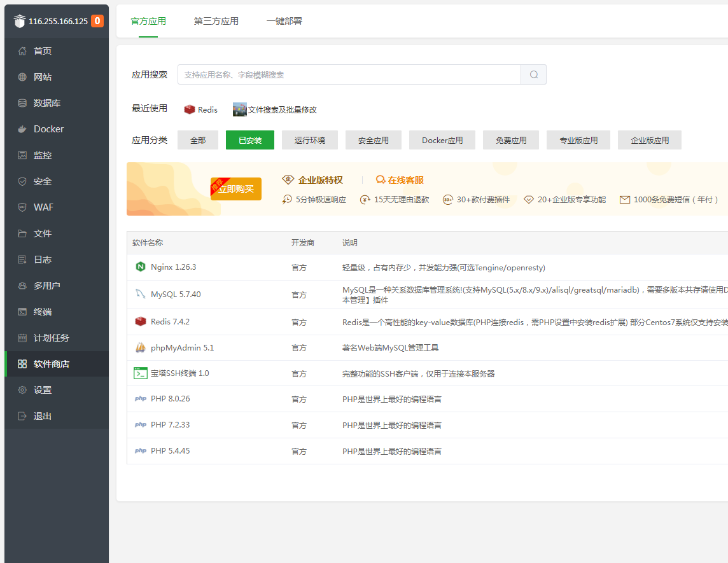Click the gear icon for 设置
The image size is (728, 563).
[22, 390]
